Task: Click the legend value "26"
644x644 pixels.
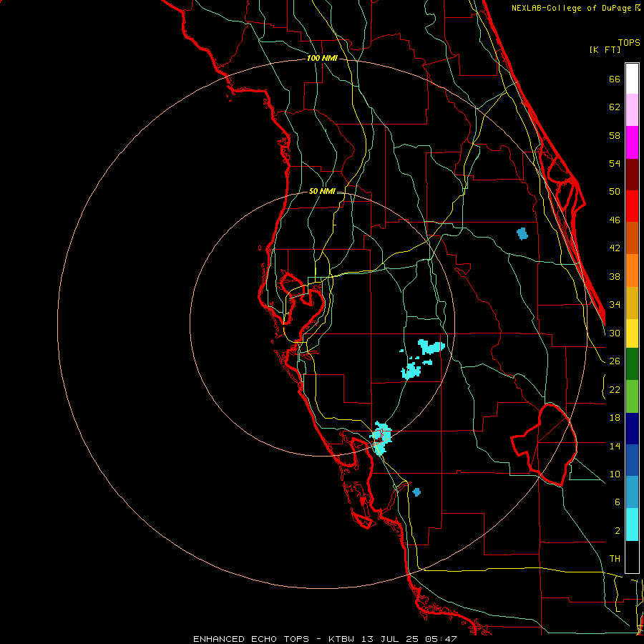Action: (x=615, y=361)
